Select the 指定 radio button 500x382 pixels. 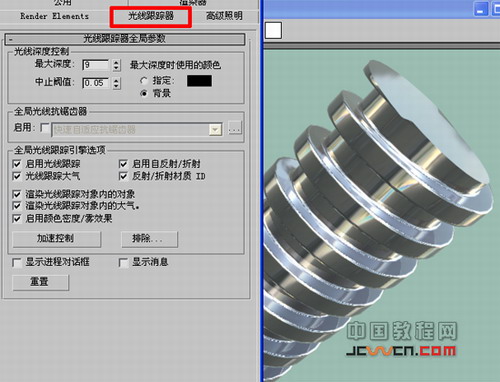tap(144, 81)
